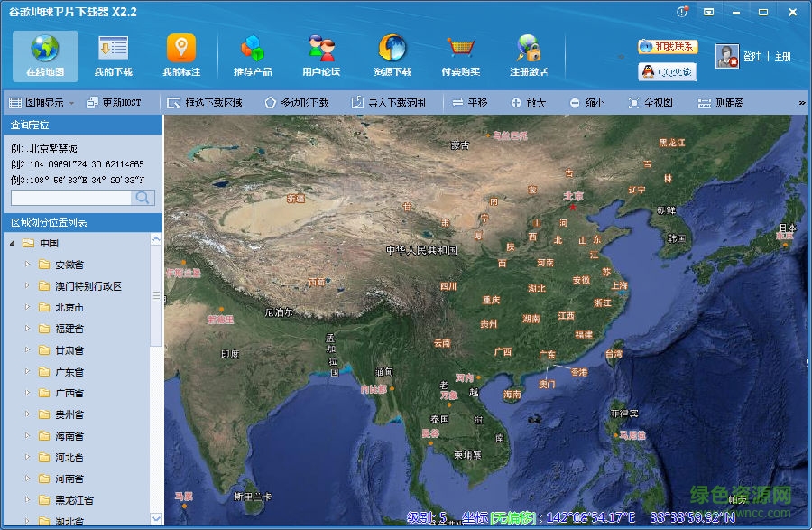Click the 台湾 label on the map
This screenshot has height=530, width=812.
(x=614, y=354)
